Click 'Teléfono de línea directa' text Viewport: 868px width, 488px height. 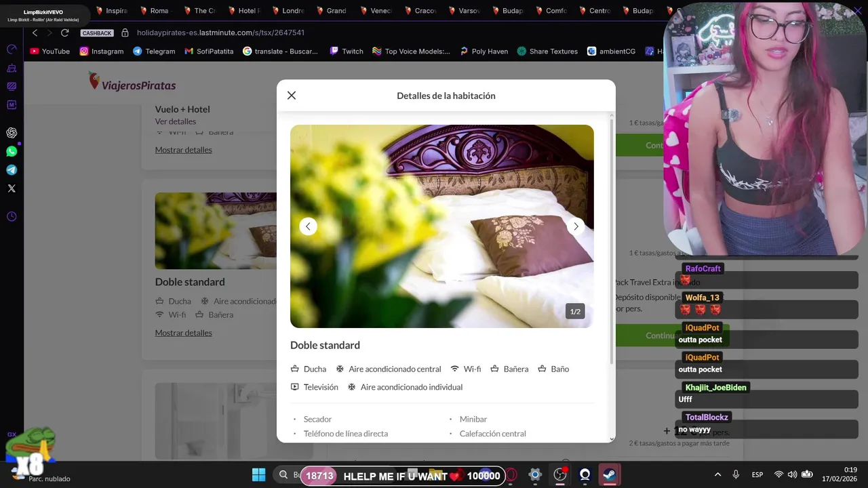pos(346,434)
